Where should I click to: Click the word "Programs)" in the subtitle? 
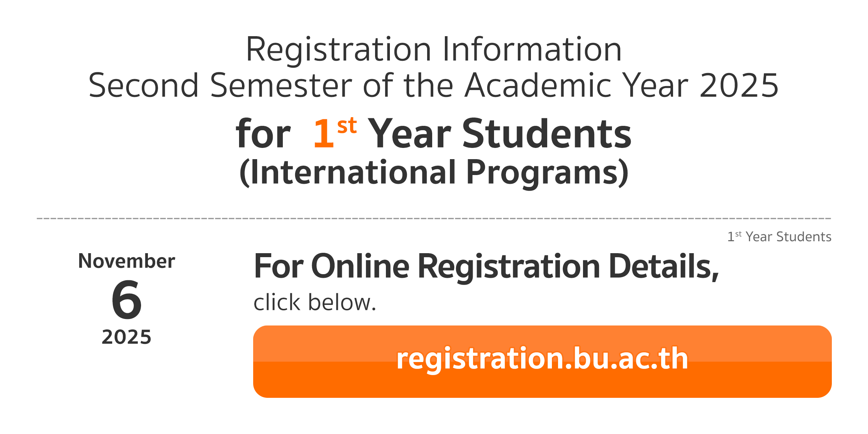547,173
